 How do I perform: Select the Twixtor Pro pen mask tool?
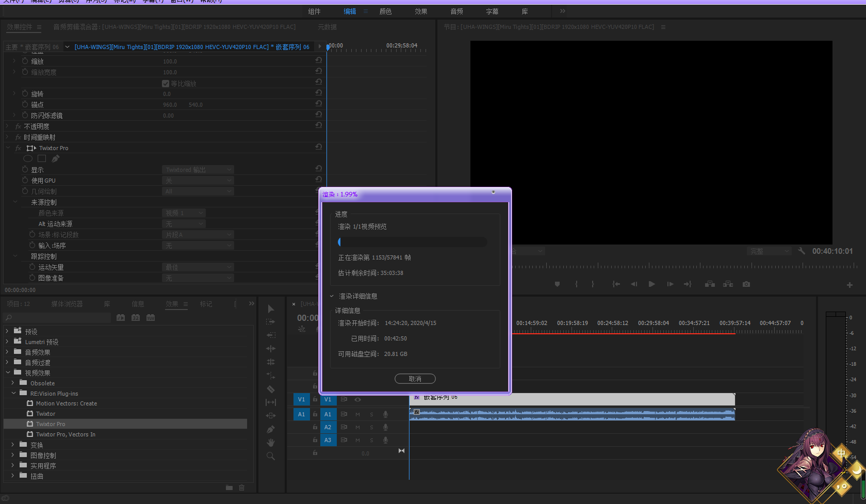[56, 158]
